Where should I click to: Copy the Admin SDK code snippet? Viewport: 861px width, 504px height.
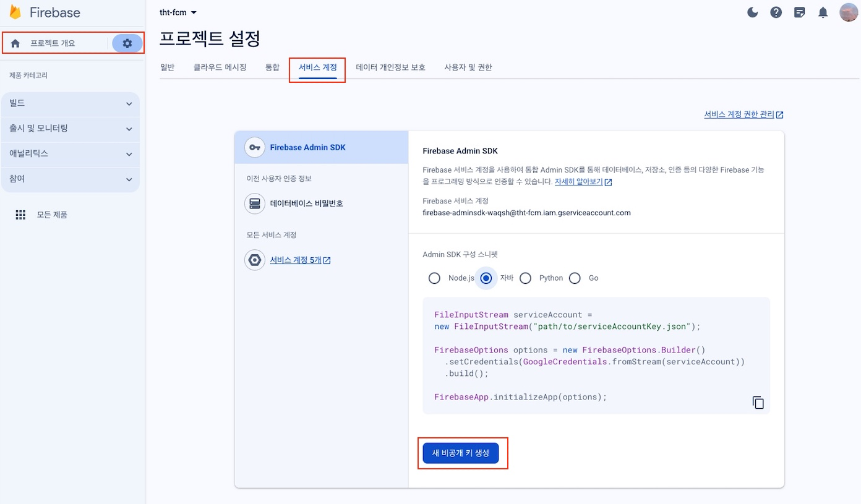tap(758, 403)
